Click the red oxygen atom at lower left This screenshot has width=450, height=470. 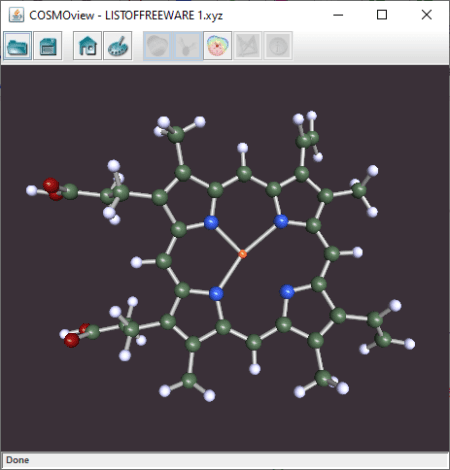coord(72,340)
